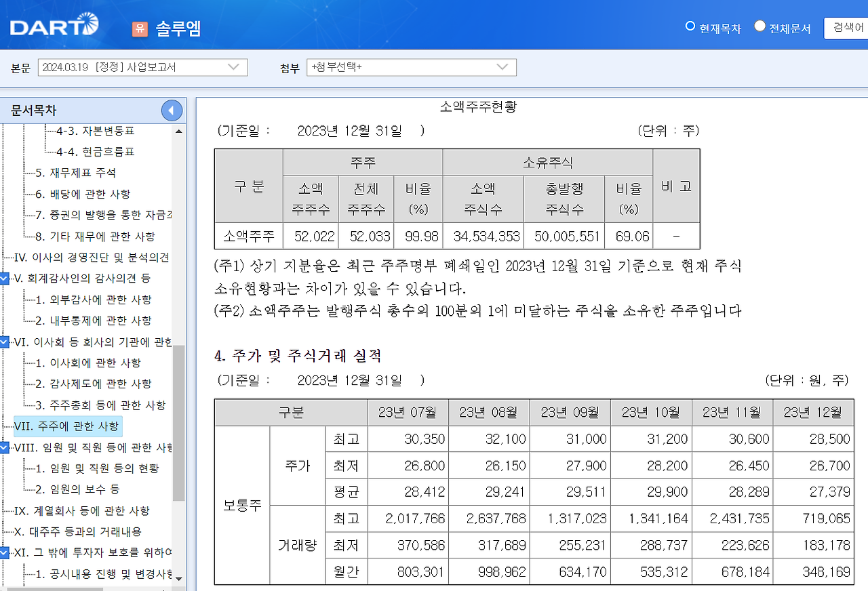Collapse section VI. 이사회 등 회사의 기관
Viewport: 868px width, 591px height.
[5, 342]
